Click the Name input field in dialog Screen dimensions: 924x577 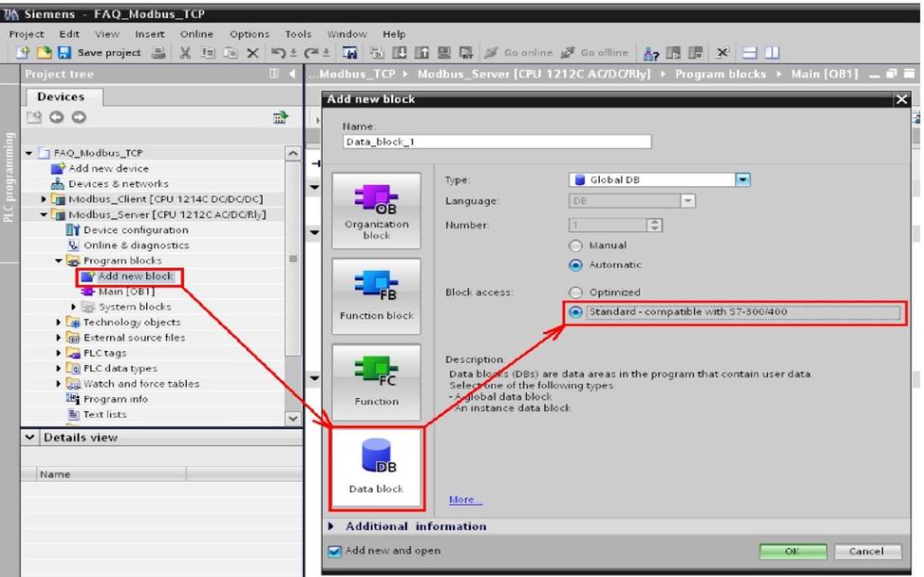click(497, 142)
